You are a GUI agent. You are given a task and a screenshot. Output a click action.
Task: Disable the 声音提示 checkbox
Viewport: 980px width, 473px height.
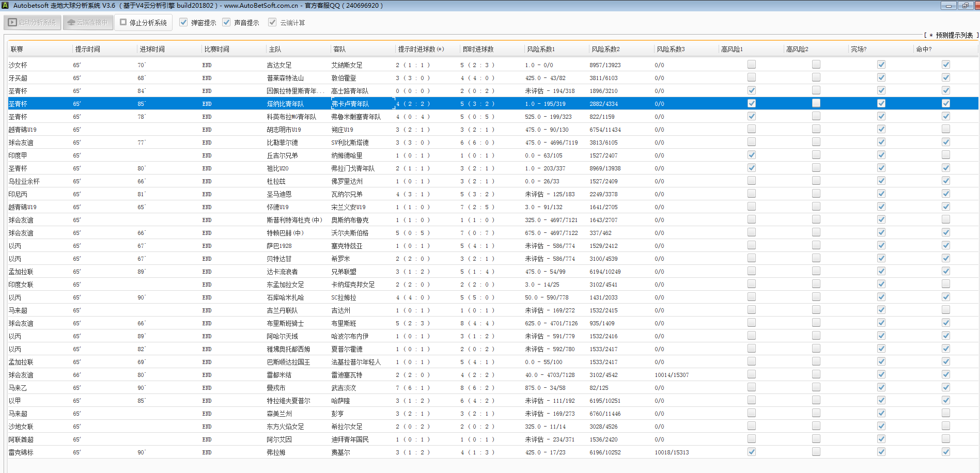226,23
